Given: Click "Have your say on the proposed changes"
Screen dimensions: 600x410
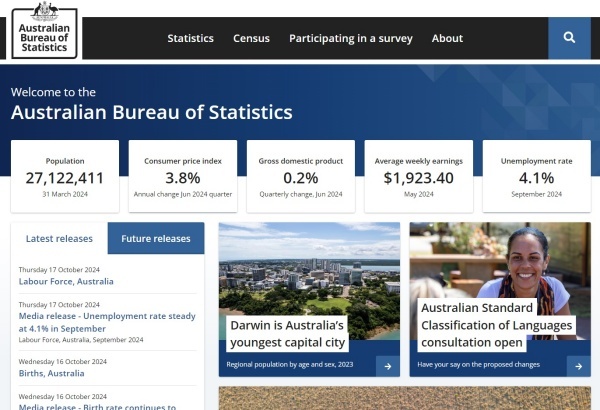Looking at the screenshot, I should pyautogui.click(x=479, y=364).
